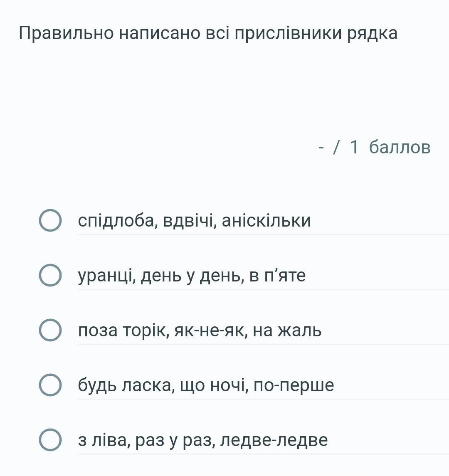449x476 pixels.
Task: Click the '1 баллов' score label
Action: tap(390, 147)
